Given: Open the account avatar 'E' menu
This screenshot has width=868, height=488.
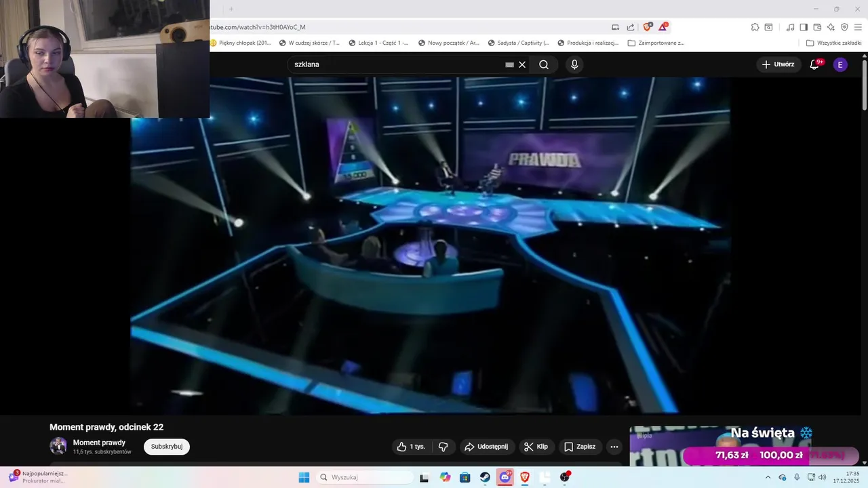Looking at the screenshot, I should click(x=840, y=64).
